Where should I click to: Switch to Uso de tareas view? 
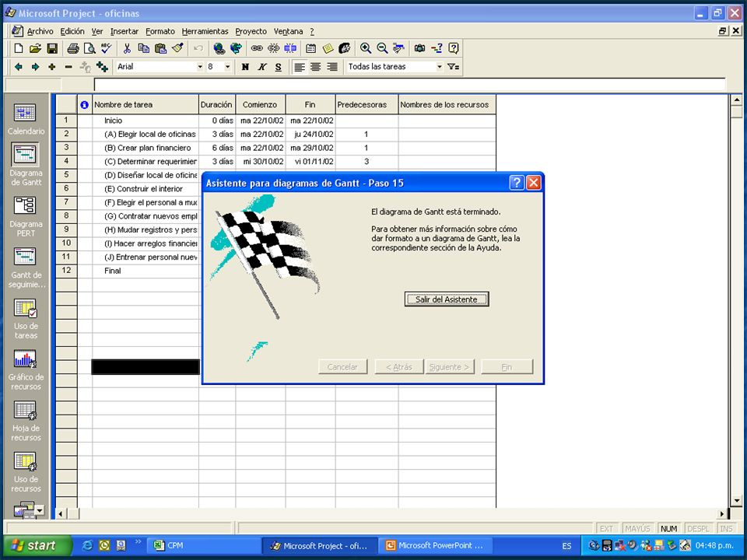(26, 319)
